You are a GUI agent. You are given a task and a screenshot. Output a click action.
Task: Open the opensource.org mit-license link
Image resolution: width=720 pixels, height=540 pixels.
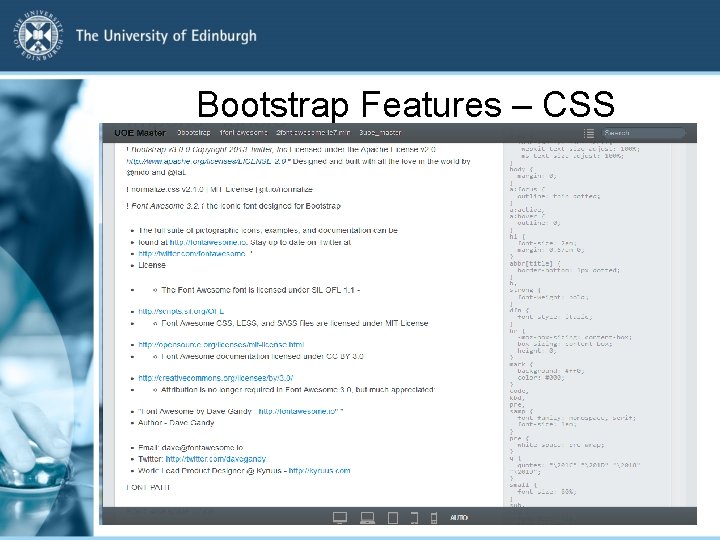221,344
